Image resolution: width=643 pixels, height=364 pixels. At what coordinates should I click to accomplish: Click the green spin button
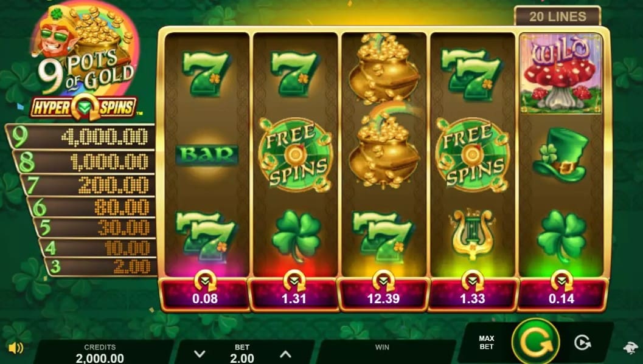[x=535, y=342]
